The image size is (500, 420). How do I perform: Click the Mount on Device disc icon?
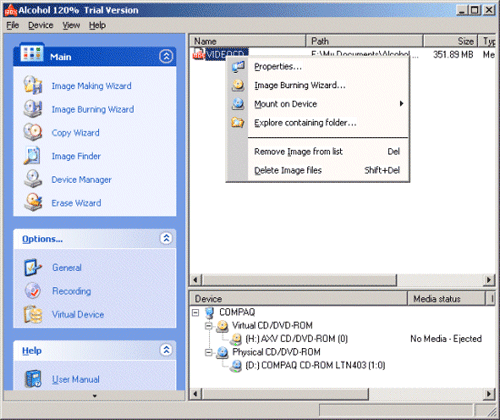pyautogui.click(x=238, y=104)
